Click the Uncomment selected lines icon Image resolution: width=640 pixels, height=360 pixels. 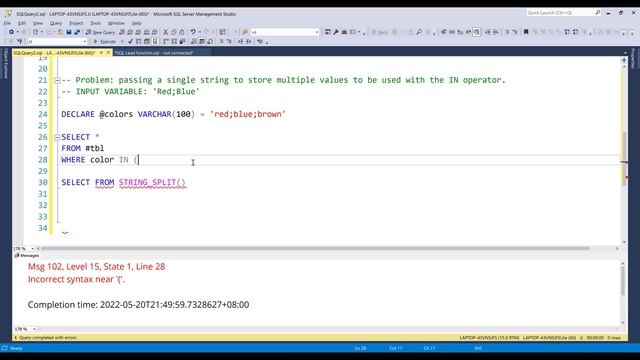(x=229, y=41)
